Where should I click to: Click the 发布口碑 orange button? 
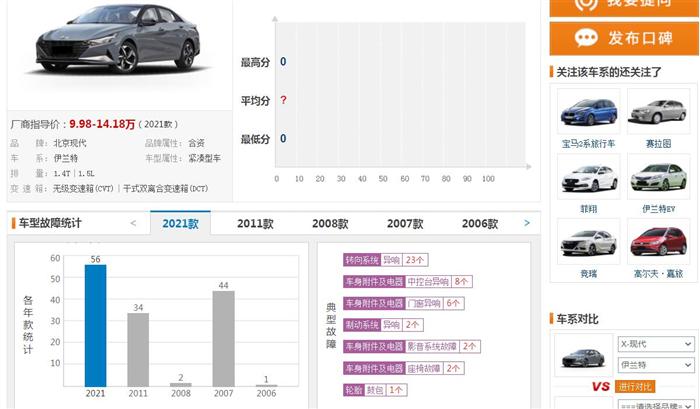[624, 38]
